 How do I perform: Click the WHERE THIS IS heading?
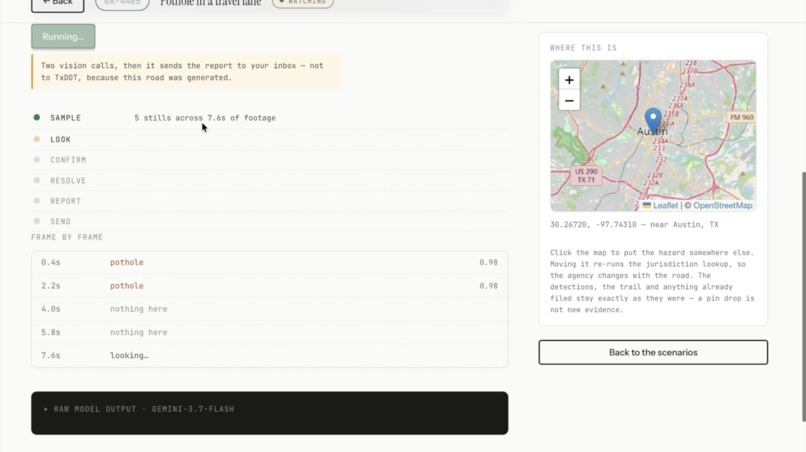[x=583, y=48]
